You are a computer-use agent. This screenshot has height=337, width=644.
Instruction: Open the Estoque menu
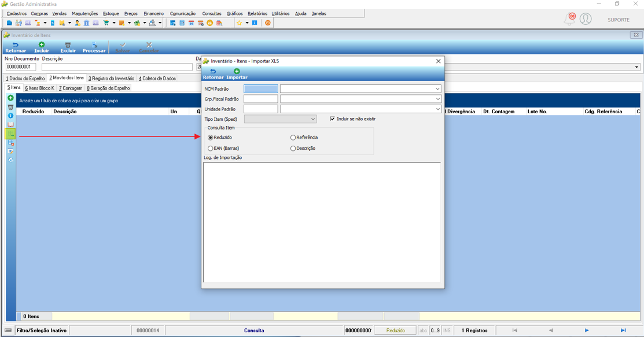(111, 13)
